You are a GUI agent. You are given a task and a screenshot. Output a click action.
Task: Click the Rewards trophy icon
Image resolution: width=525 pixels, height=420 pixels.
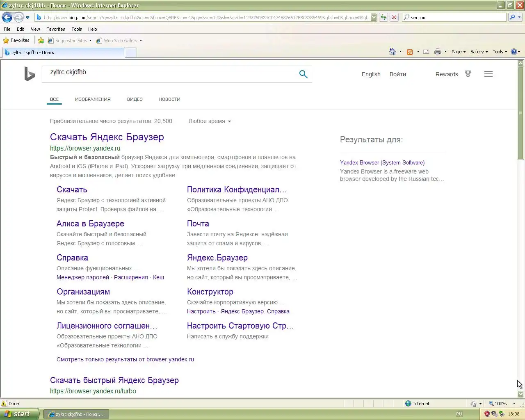click(468, 74)
